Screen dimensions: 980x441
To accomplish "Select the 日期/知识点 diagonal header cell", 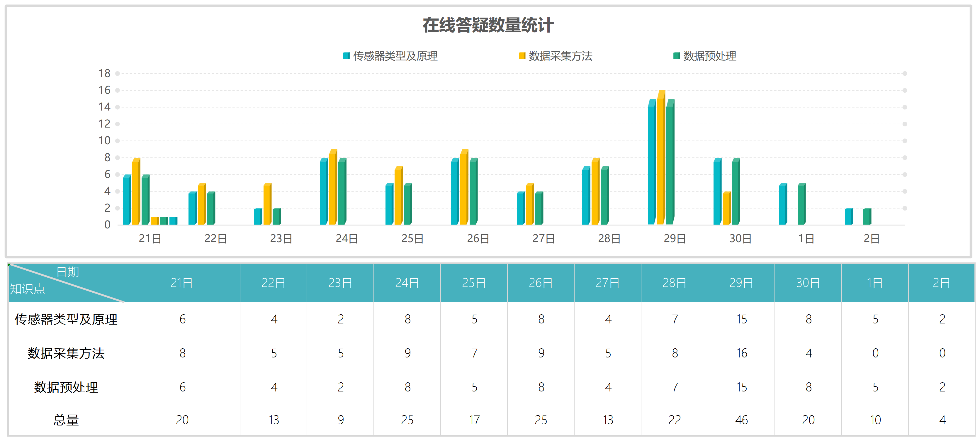I will (66, 283).
